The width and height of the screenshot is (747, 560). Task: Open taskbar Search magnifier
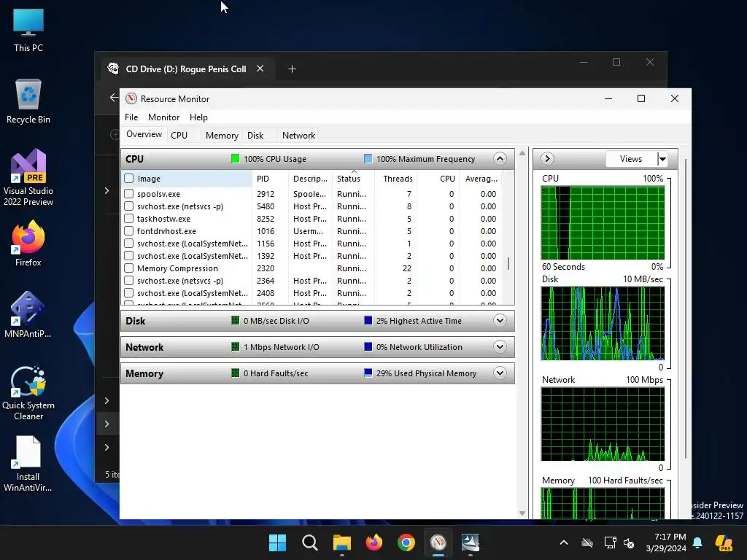[309, 542]
